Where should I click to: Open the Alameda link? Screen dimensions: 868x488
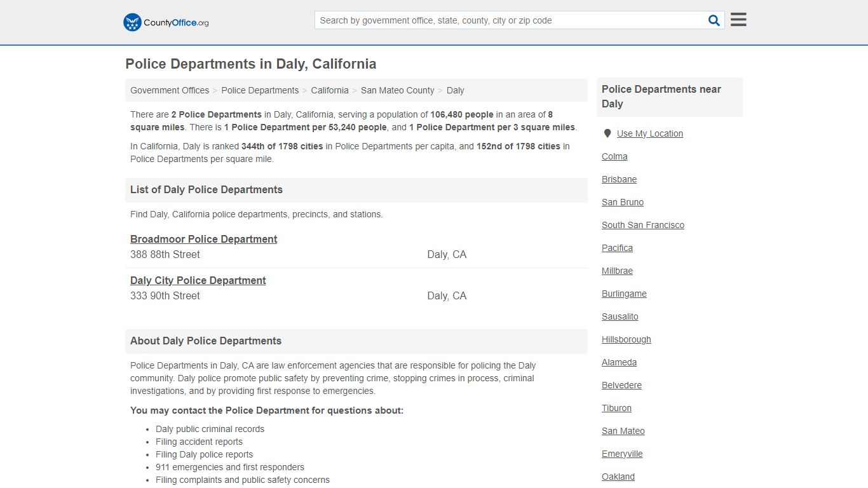(620, 362)
